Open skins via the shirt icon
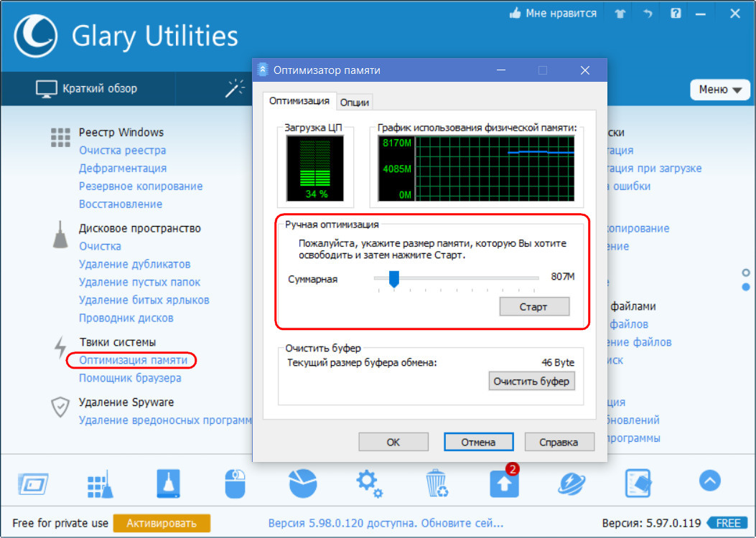756x538 pixels. pos(620,14)
